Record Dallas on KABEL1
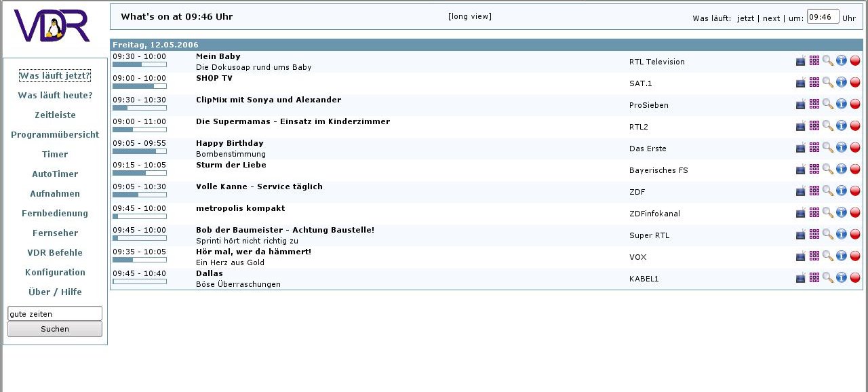 [855, 278]
